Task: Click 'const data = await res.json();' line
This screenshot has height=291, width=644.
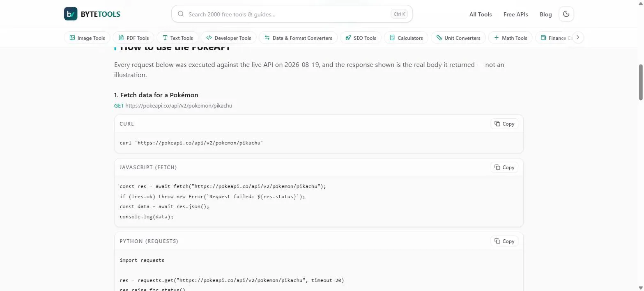Action: click(164, 206)
